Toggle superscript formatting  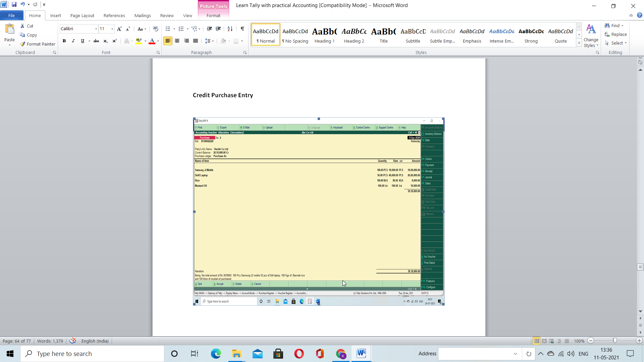tap(114, 41)
